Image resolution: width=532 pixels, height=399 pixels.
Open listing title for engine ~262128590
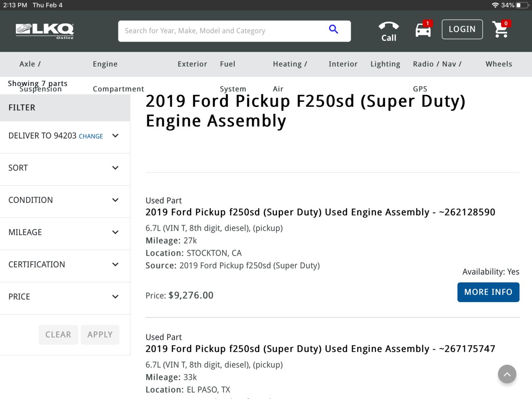point(320,212)
